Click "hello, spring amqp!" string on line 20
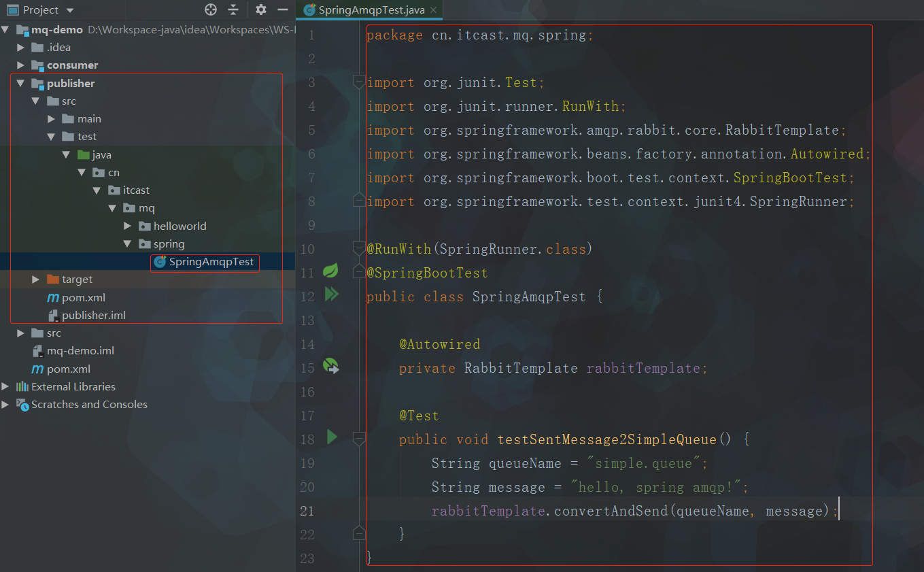924x572 pixels. click(x=656, y=487)
